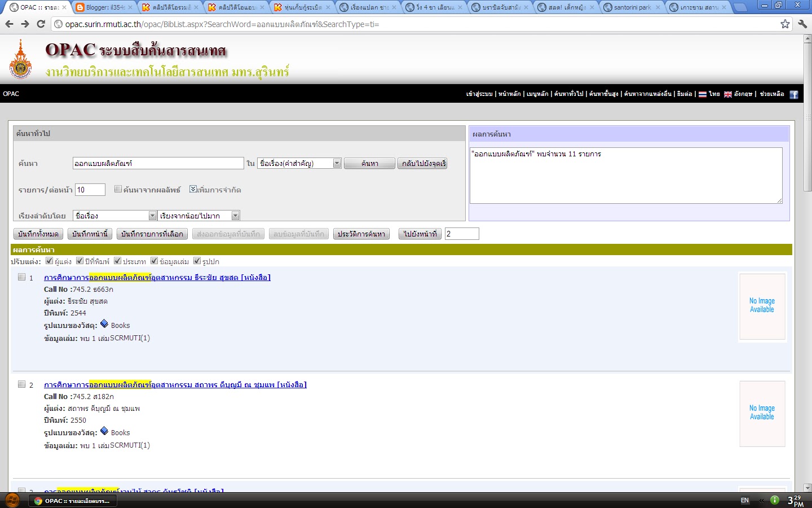Image resolution: width=812 pixels, height=508 pixels.
Task: Open เมนูหลัก in the navigation bar
Action: tap(537, 94)
